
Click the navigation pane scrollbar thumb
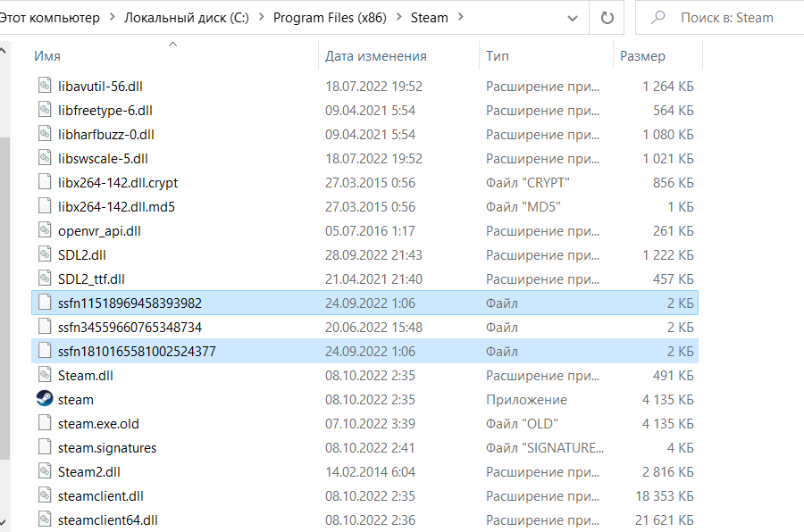tap(4, 298)
